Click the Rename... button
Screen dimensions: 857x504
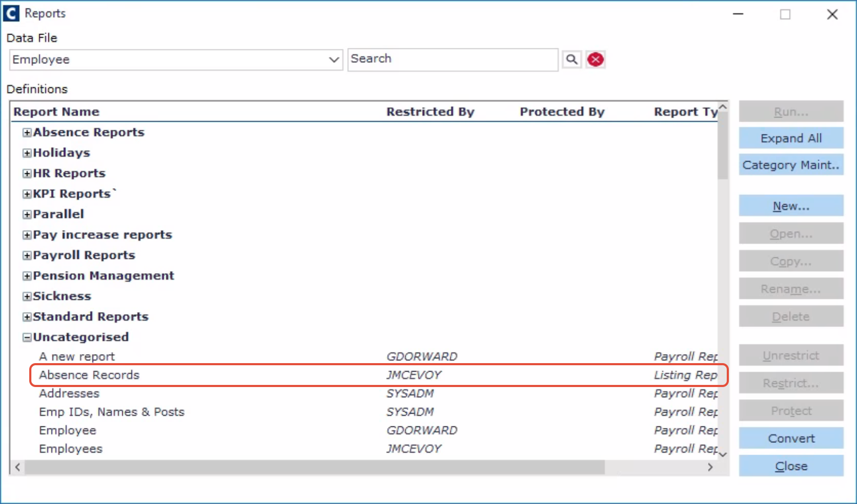791,289
